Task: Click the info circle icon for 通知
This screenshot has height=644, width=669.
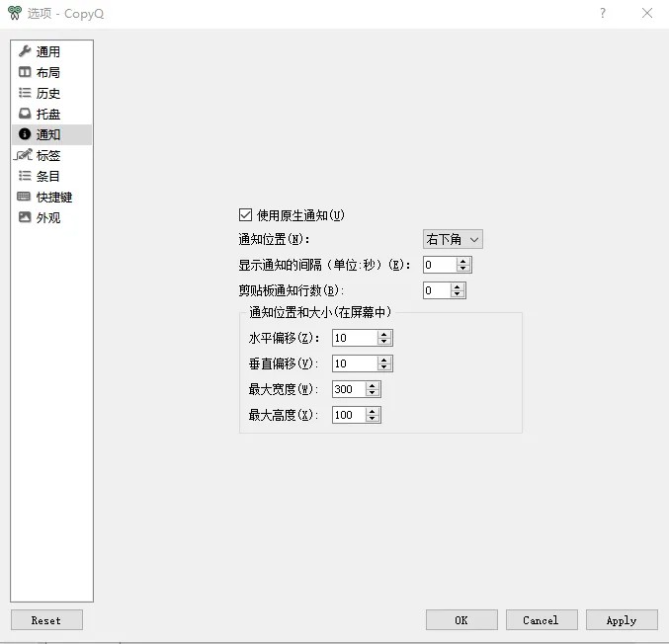Action: [x=25, y=134]
